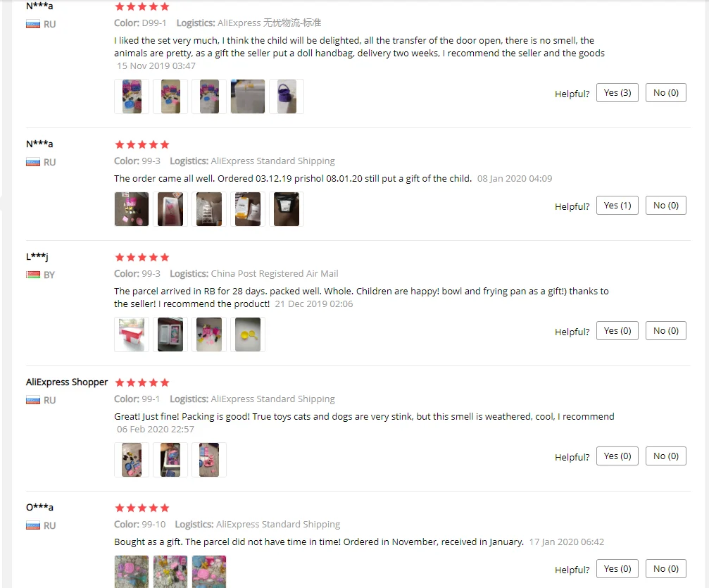Click the five-star rating on L***j's review
The image size is (709, 588).
pos(142,257)
